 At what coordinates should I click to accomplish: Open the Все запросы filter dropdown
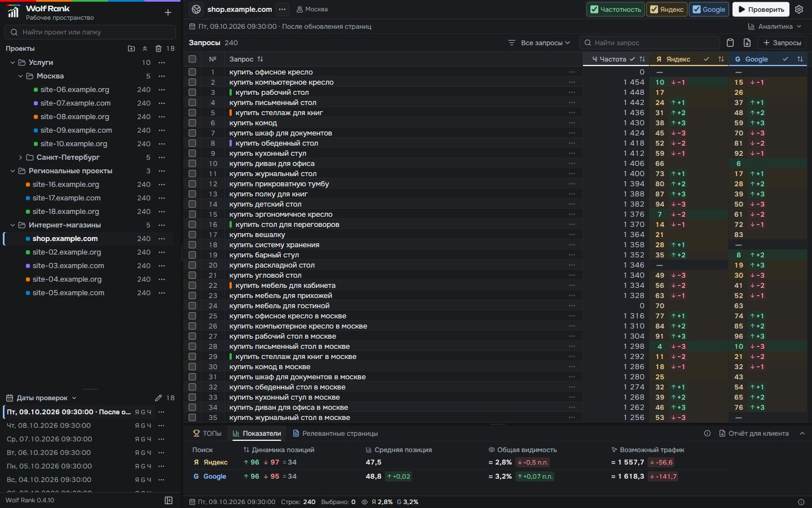tap(539, 43)
